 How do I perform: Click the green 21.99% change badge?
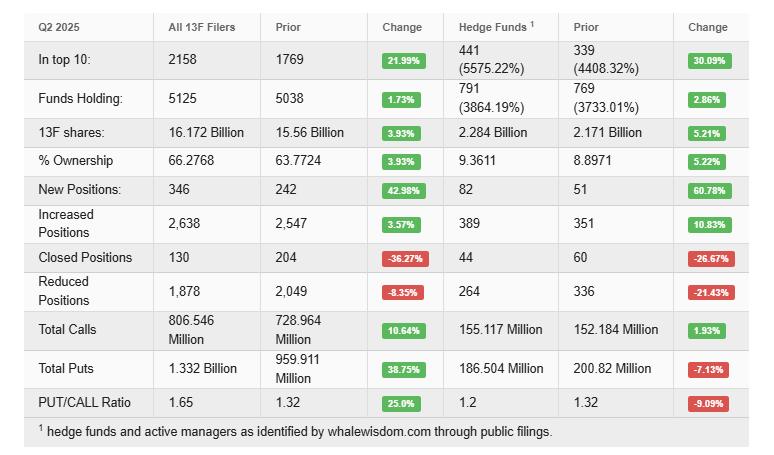click(x=403, y=61)
